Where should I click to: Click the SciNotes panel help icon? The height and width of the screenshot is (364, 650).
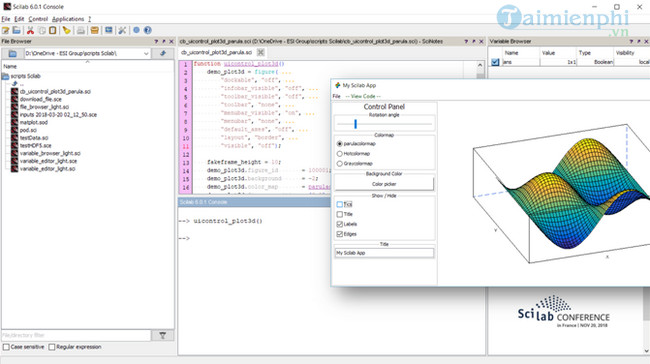(466, 41)
